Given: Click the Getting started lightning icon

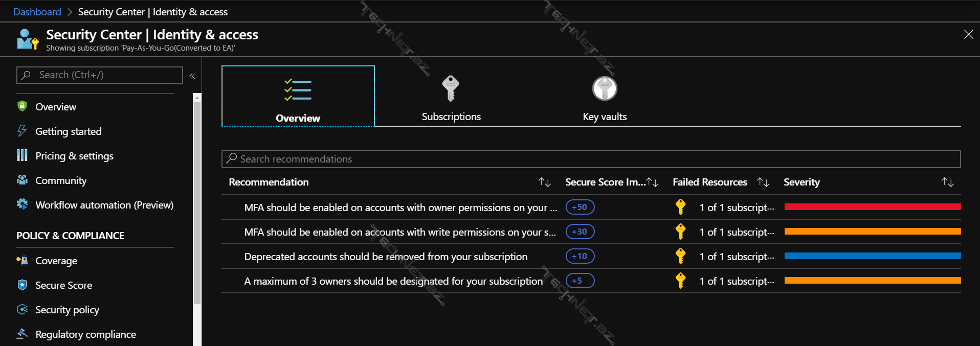Looking at the screenshot, I should 22,131.
